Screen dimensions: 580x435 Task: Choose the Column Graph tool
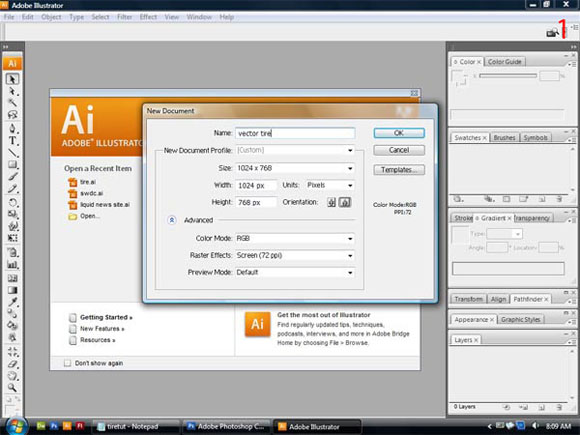12,265
